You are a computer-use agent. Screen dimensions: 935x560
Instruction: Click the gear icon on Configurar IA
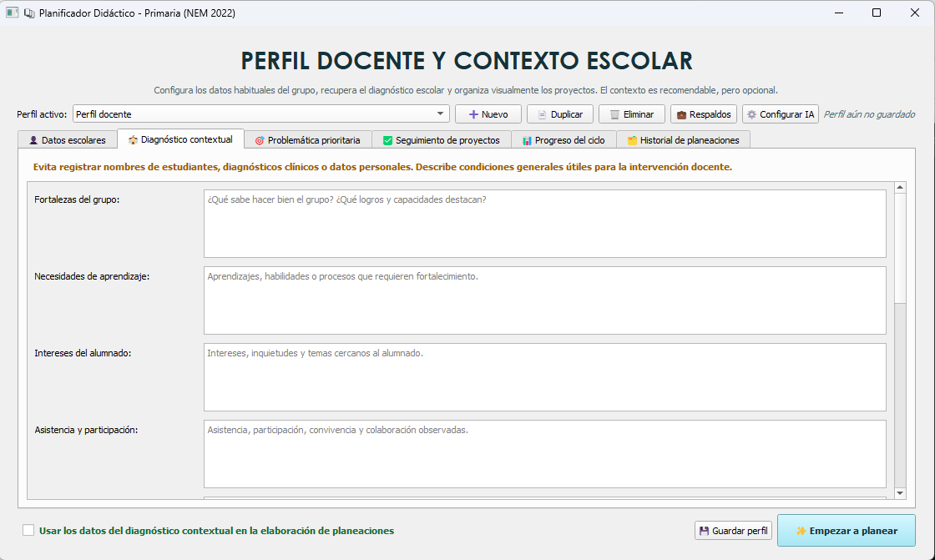click(x=751, y=114)
